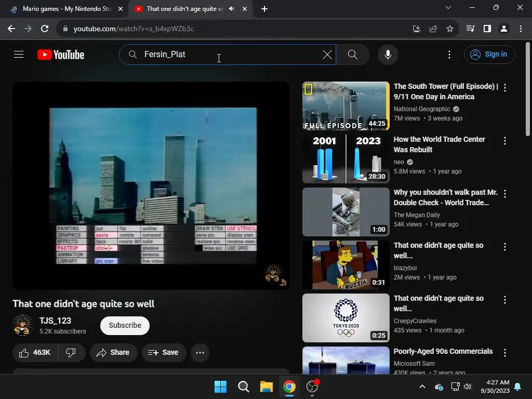
Task: Open options for the blazyboi video
Action: (505, 247)
